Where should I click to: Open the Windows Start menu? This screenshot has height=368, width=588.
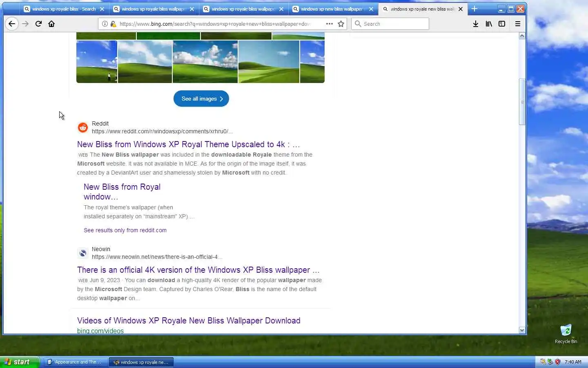[20, 362]
